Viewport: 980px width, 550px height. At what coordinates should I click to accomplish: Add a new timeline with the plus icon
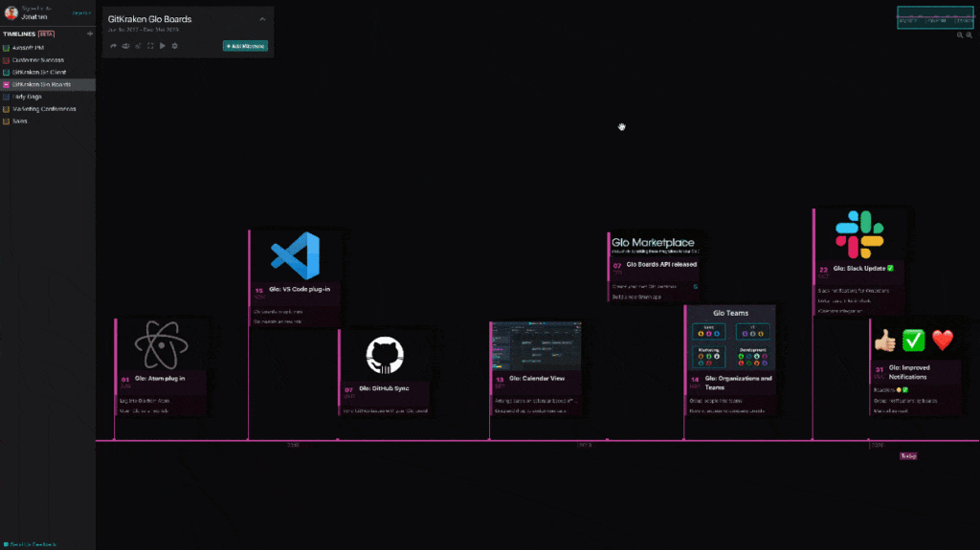[x=90, y=33]
